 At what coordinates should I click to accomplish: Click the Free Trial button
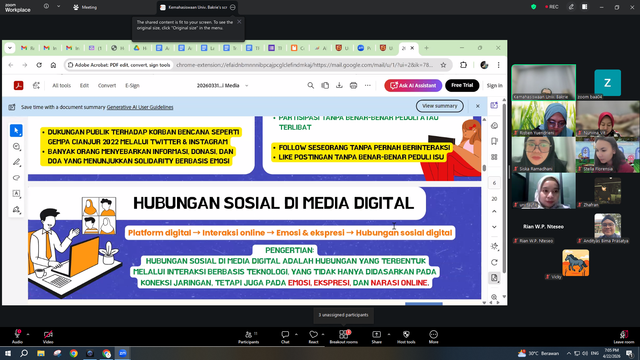tap(462, 85)
